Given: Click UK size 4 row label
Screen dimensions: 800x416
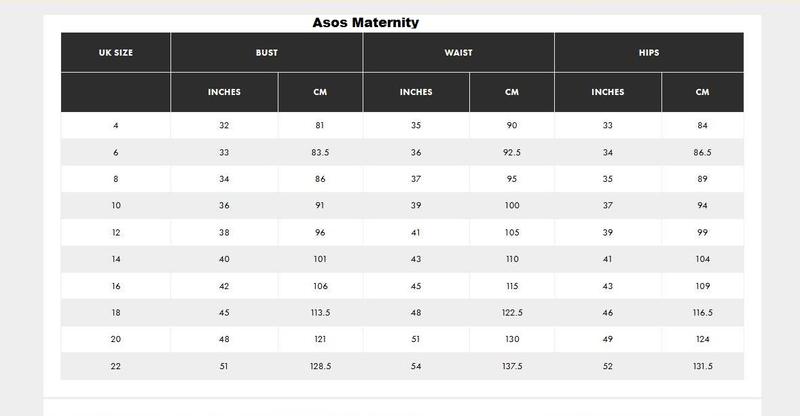Looking at the screenshot, I should tap(116, 126).
